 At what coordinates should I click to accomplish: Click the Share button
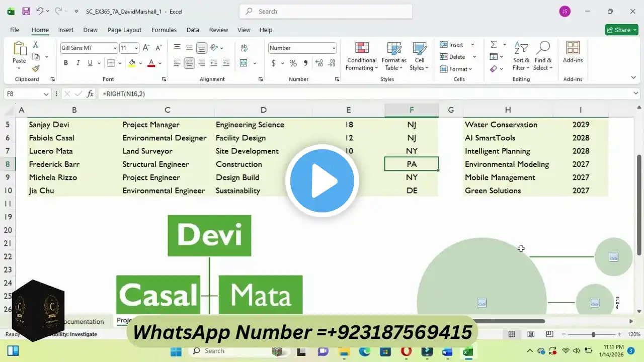[621, 30]
